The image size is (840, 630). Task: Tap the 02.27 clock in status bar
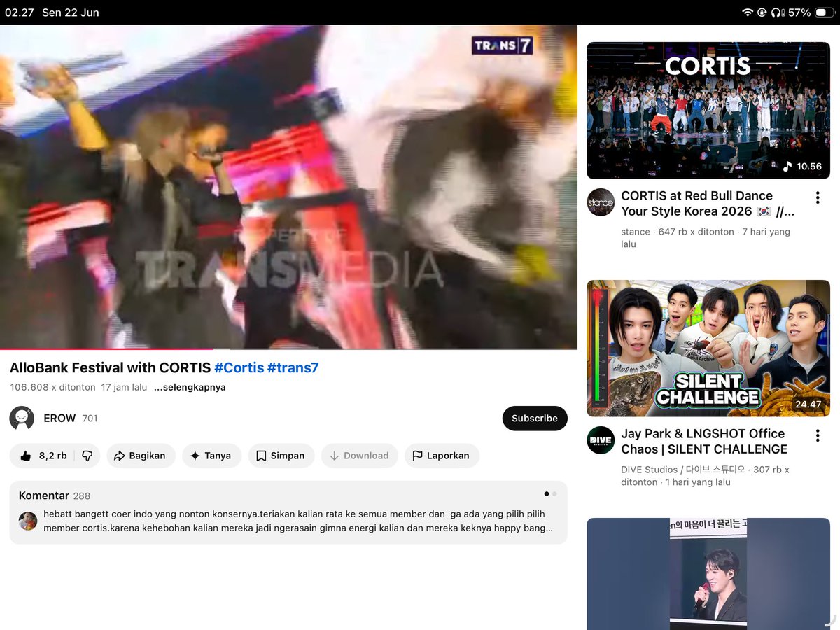(x=19, y=13)
